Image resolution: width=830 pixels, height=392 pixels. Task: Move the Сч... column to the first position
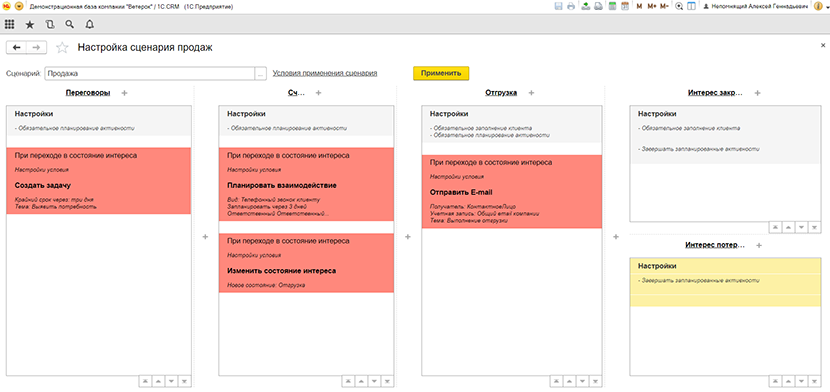tap(348, 381)
